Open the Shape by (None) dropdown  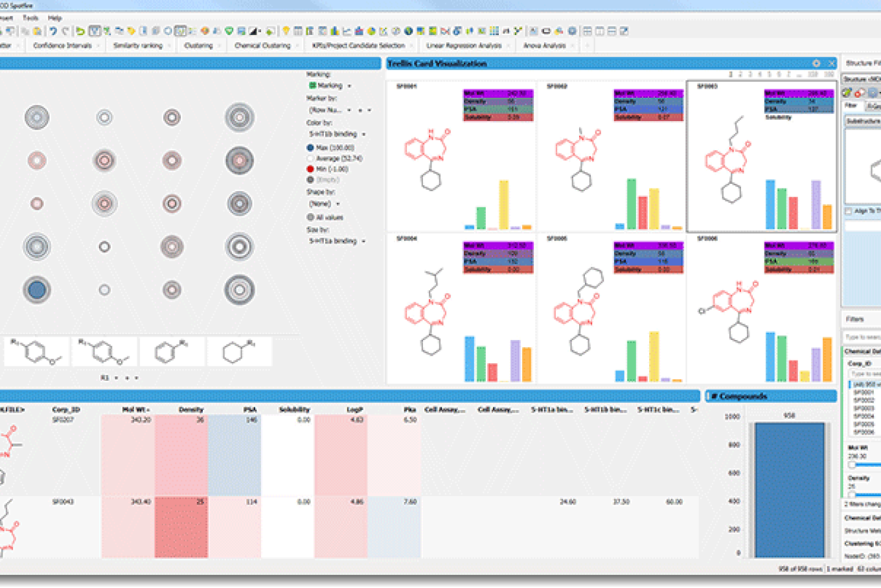[x=338, y=204]
